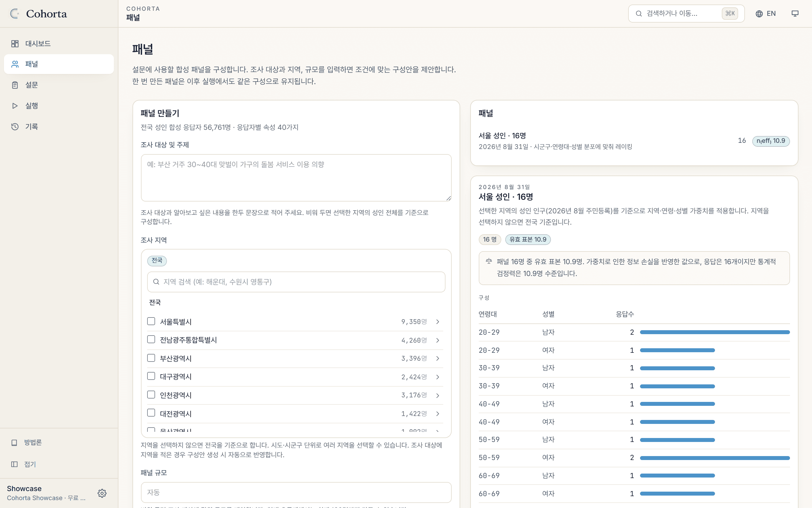Expand the 서울특별시 row chevron
The height and width of the screenshot is (508, 812).
point(438,322)
